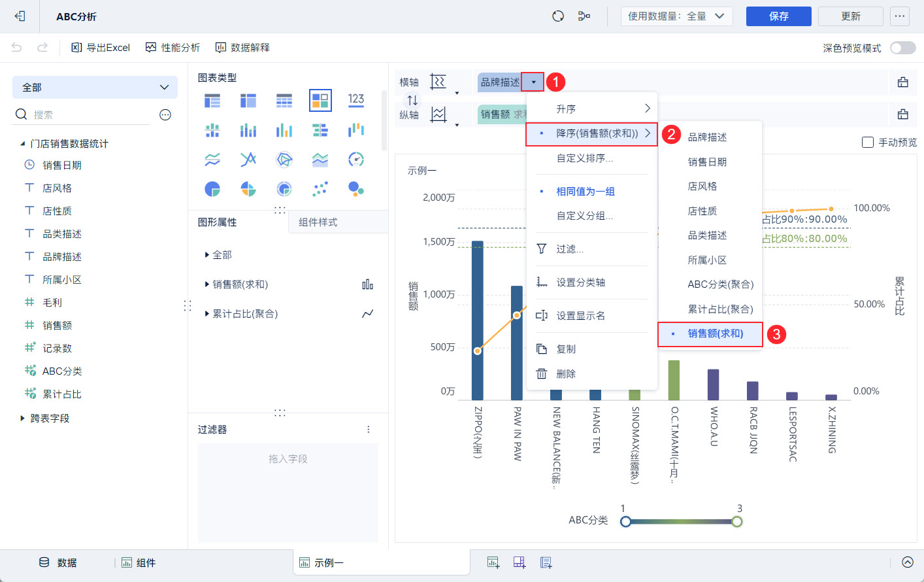Open the filter panel three-dot menu

coord(369,430)
